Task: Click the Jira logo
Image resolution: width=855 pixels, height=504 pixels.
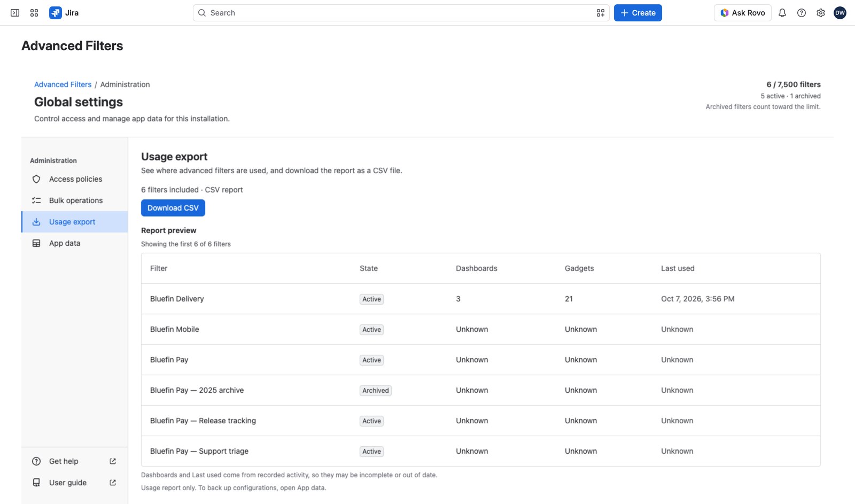Action: point(64,13)
